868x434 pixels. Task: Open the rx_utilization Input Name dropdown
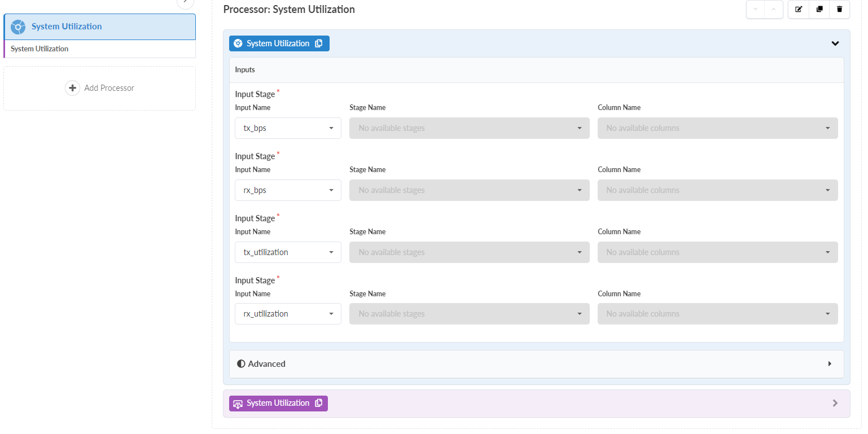click(288, 314)
